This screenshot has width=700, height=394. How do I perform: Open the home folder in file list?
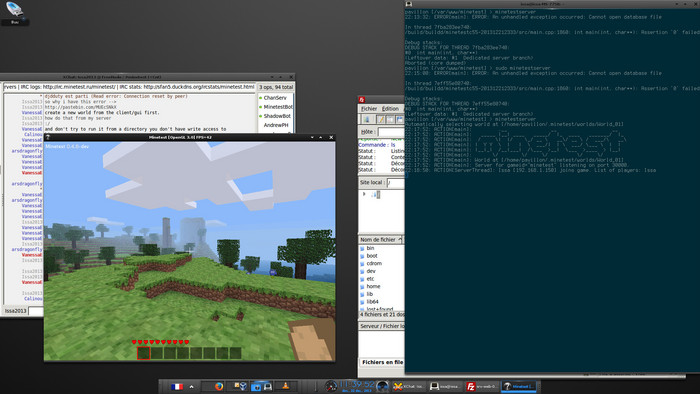[373, 286]
